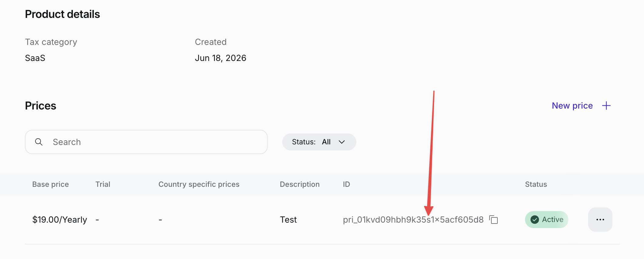Click the Status column header
The image size is (644, 259).
pos(536,184)
